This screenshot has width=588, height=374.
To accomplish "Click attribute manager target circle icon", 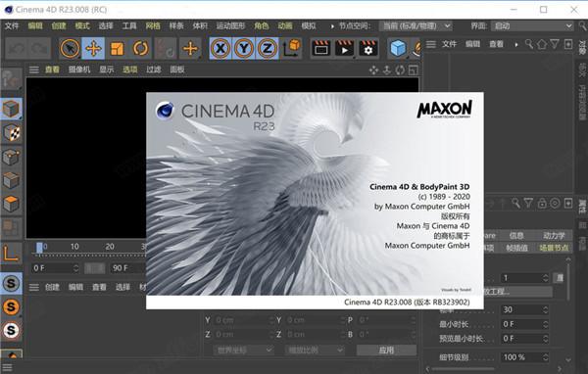I will coord(555,203).
